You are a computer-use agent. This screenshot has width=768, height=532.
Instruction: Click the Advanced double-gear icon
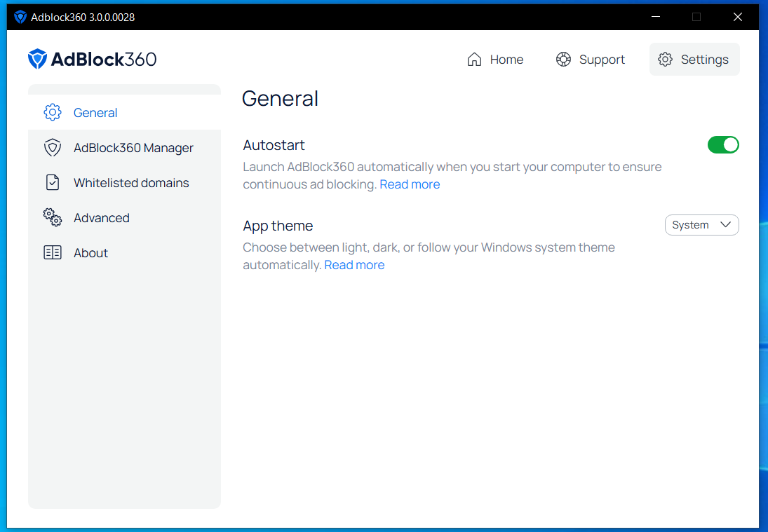click(x=53, y=217)
